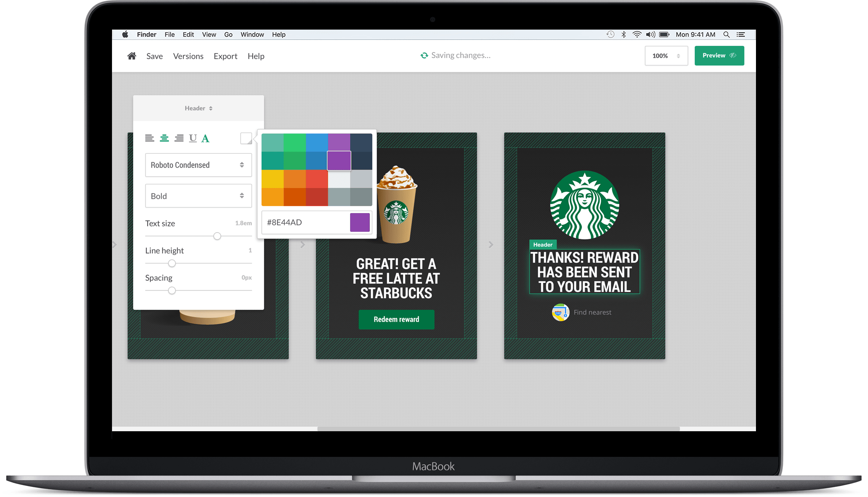The width and height of the screenshot is (868, 497).
Task: Click the Starbucks logo on third card
Action: pyautogui.click(x=584, y=205)
